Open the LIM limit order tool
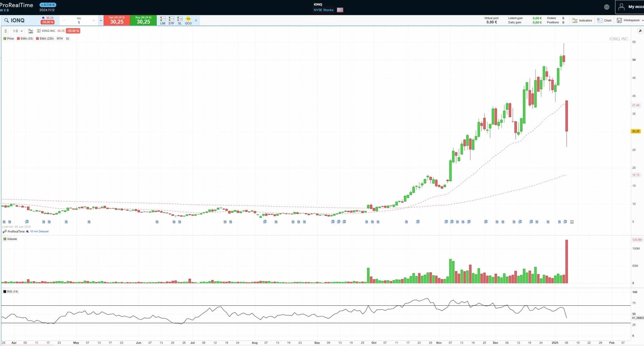This screenshot has width=644, height=346. (163, 20)
